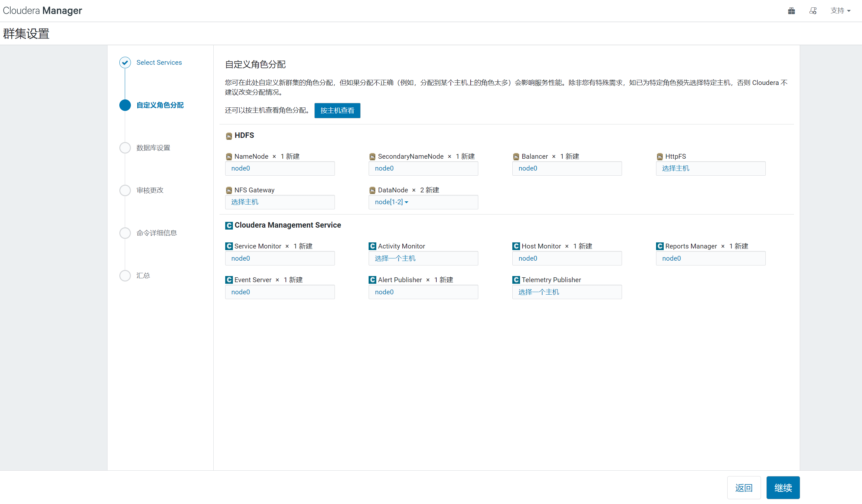The image size is (862, 504).
Task: Click the Balancer role icon
Action: (516, 156)
